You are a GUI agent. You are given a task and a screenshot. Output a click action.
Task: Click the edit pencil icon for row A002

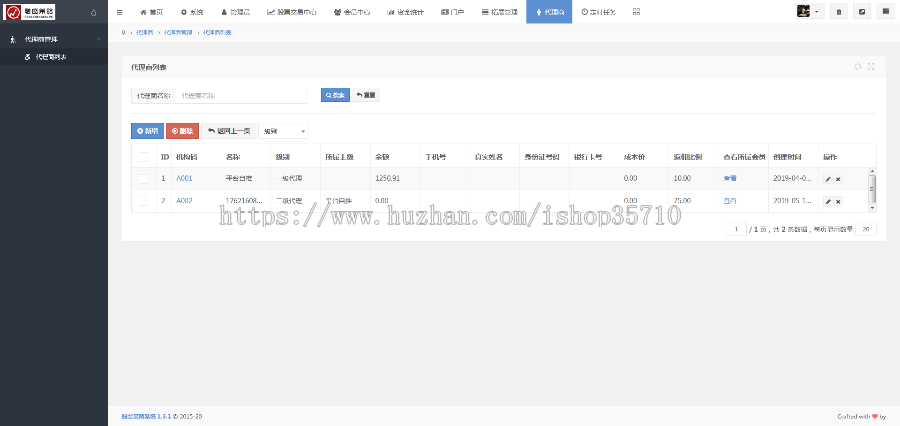(828, 202)
